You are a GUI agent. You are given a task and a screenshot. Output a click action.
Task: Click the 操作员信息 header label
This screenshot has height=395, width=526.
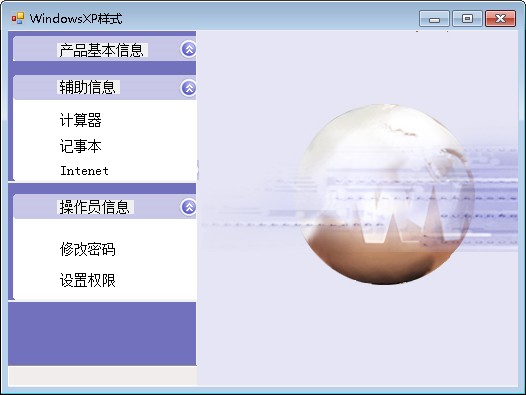click(x=95, y=207)
